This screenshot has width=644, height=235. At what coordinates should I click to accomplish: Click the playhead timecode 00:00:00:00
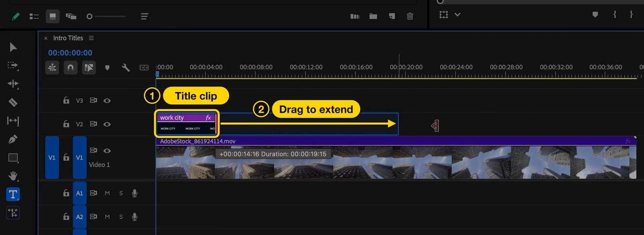(x=70, y=53)
